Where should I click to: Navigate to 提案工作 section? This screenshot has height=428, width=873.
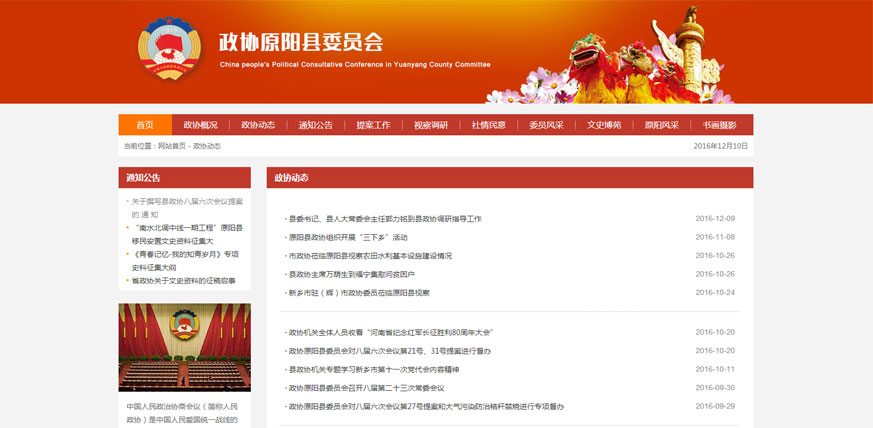(x=373, y=125)
